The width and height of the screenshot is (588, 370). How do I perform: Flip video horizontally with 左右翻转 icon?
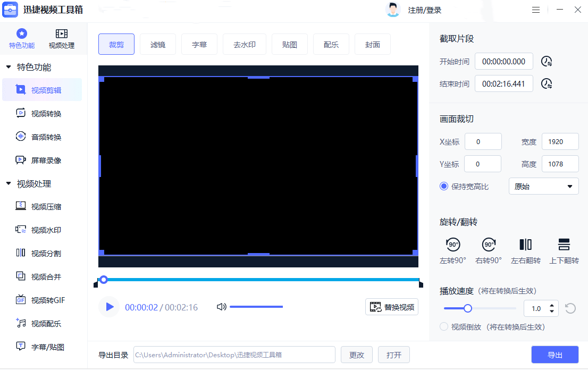525,245
